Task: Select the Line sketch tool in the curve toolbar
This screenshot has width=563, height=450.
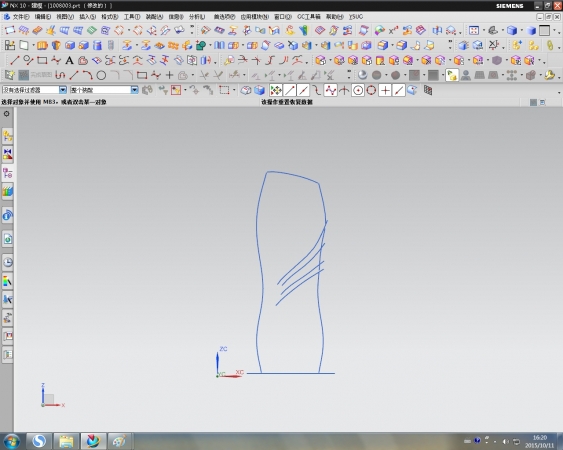Action: [x=14, y=60]
